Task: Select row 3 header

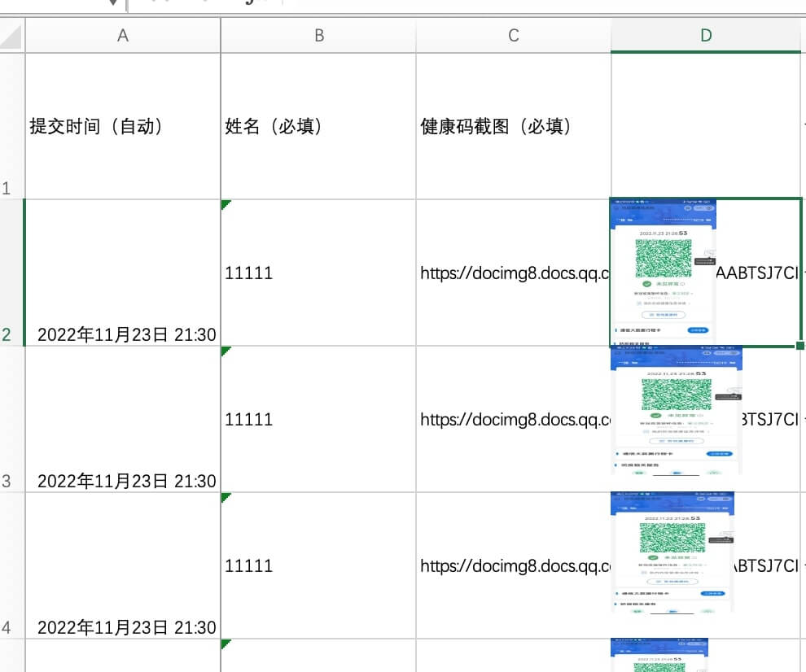Action: [12, 419]
